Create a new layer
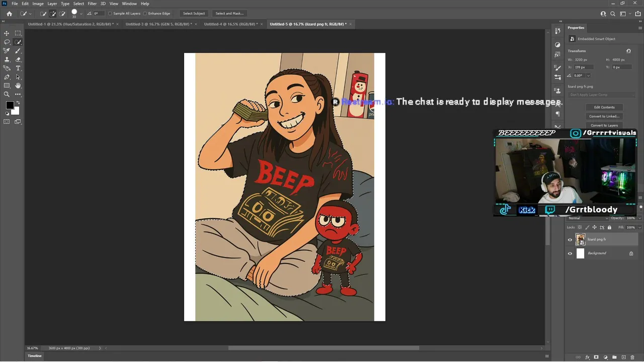The image size is (644, 362). [623, 357]
